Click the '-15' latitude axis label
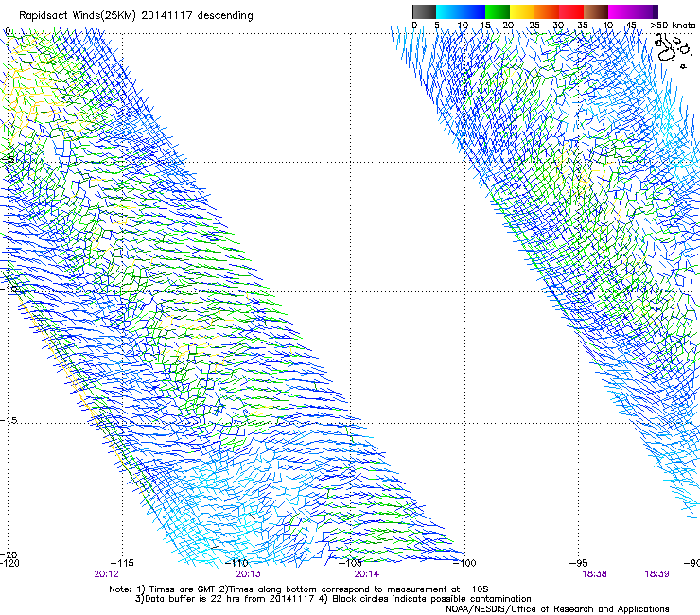This screenshot has width=700, height=615. point(9,421)
